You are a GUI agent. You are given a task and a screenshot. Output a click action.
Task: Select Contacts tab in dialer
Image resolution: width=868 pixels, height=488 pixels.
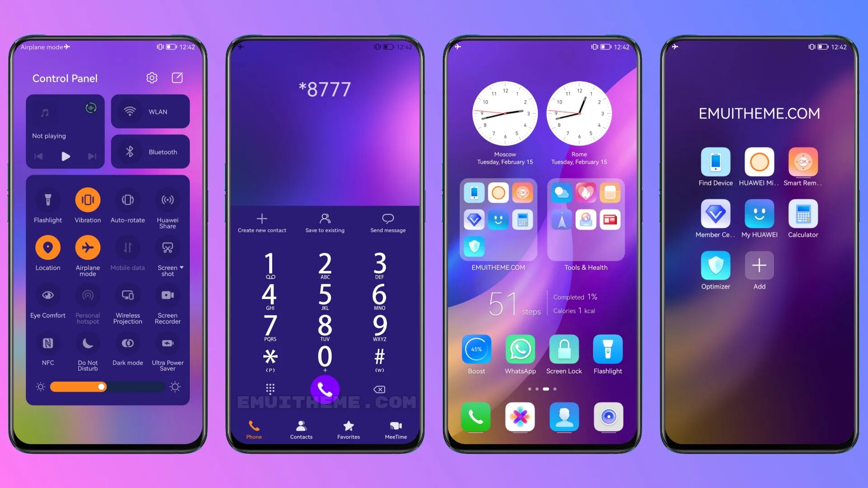click(x=301, y=428)
